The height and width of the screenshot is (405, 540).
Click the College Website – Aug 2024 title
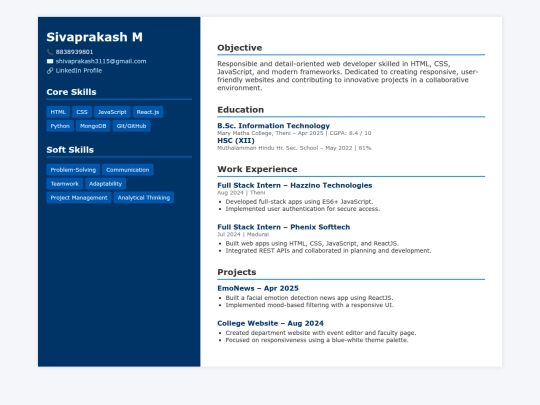(270, 323)
